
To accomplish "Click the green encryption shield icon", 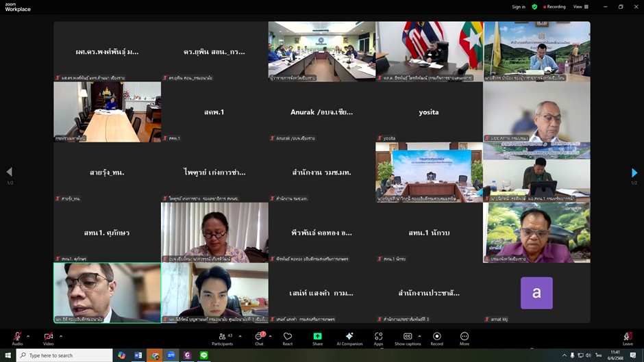I will click(x=534, y=7).
